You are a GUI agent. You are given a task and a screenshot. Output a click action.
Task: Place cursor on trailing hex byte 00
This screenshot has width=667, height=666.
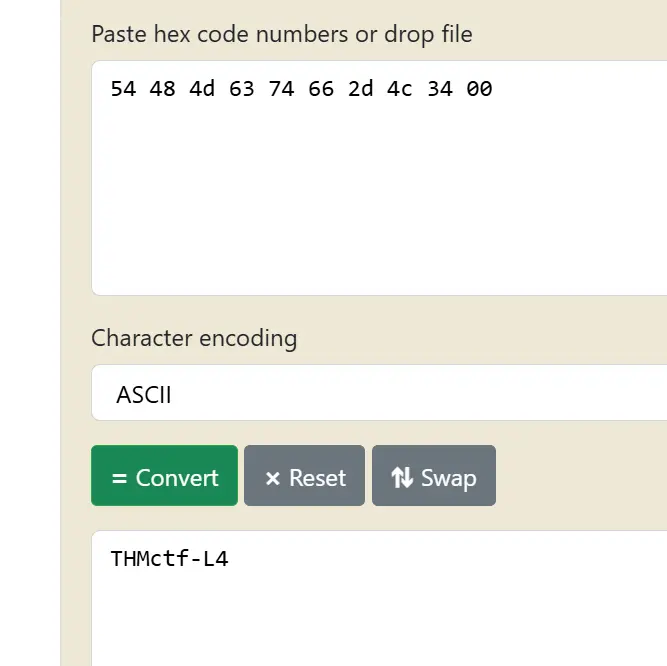479,89
